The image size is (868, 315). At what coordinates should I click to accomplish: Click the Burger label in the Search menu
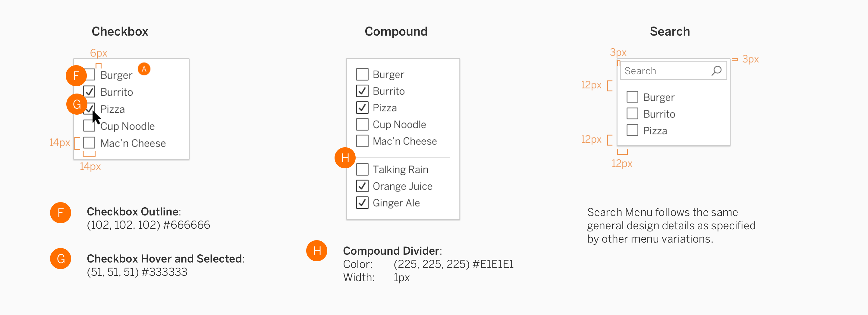659,97
